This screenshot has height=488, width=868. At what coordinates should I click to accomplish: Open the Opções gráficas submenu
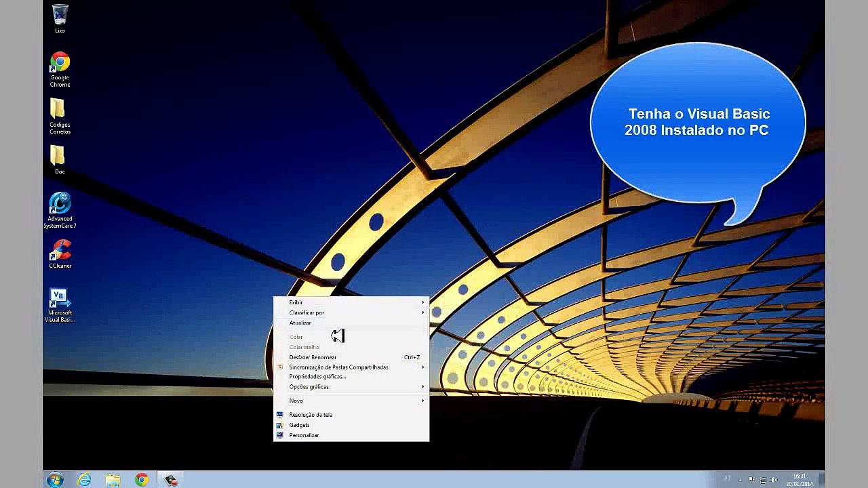coord(351,387)
